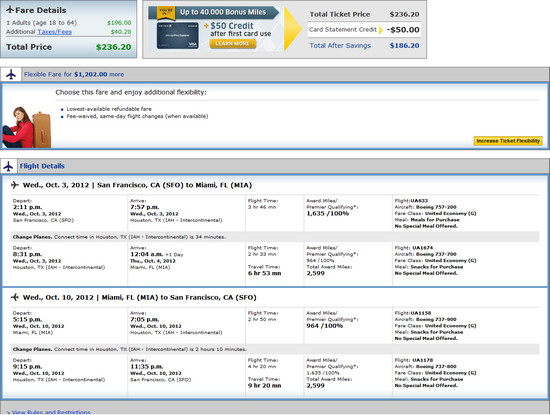550x415 pixels.
Task: Click the Total Ticket Price label
Action: 340,14
